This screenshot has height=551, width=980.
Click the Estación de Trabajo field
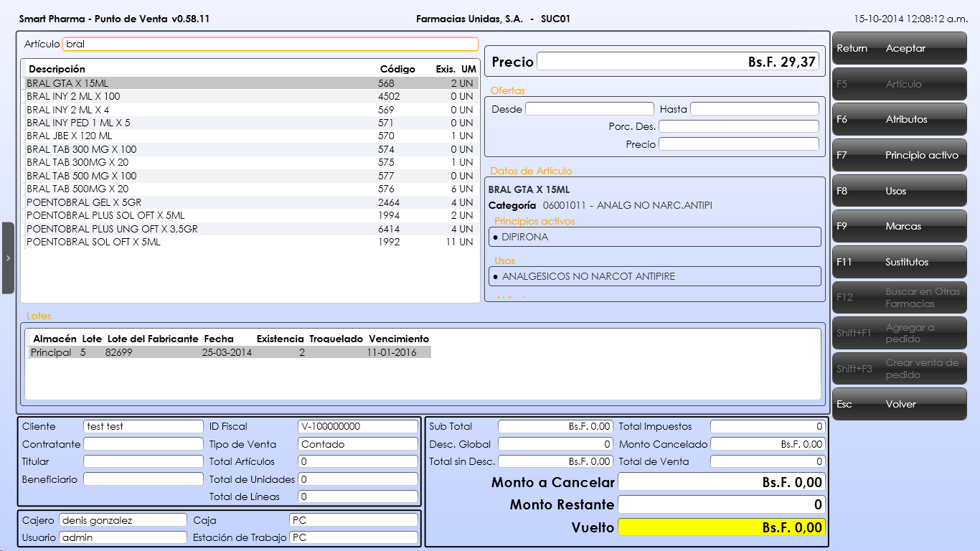pyautogui.click(x=354, y=537)
